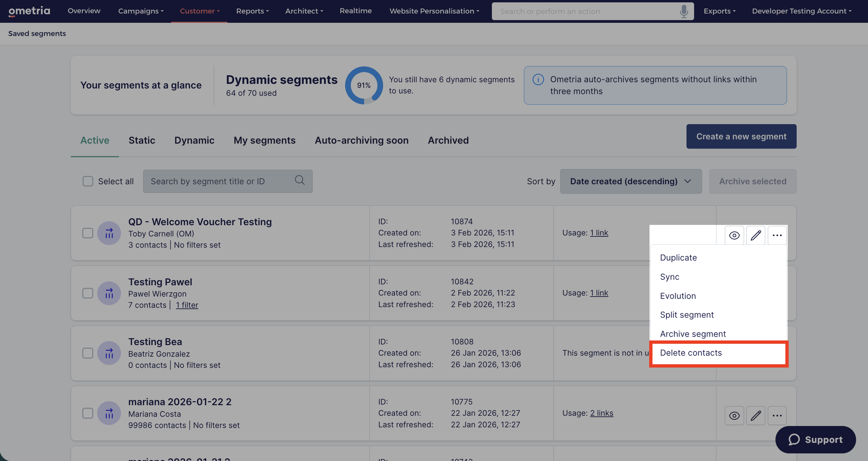The image size is (868, 461).
Task: Select the Testing Pawel checkbox
Action: [x=88, y=293]
